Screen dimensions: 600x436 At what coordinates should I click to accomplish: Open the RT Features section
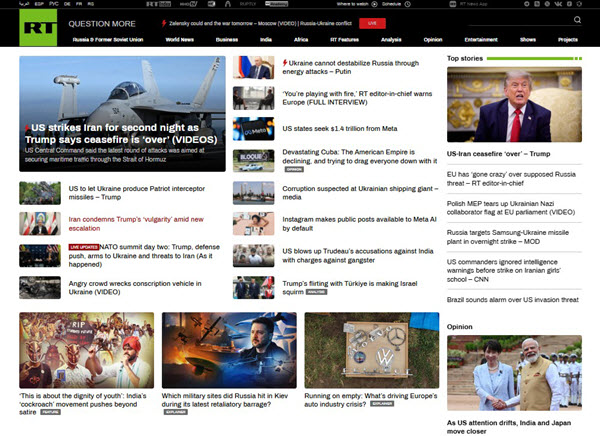(x=344, y=39)
